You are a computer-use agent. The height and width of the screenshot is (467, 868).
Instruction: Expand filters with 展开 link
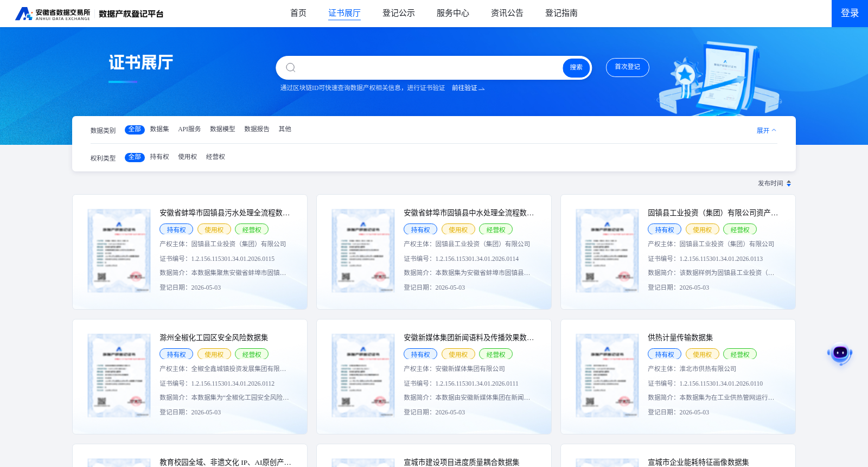pos(767,130)
